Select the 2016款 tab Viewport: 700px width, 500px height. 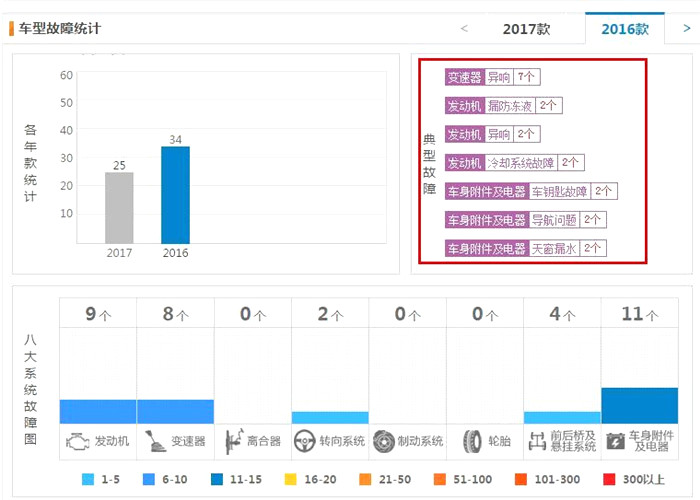(625, 29)
